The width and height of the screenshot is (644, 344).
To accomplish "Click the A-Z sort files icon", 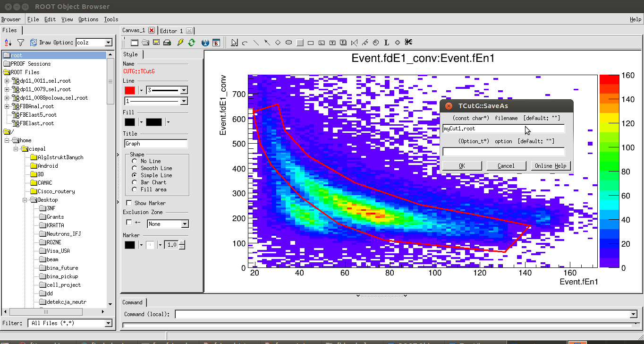I will (x=8, y=43).
